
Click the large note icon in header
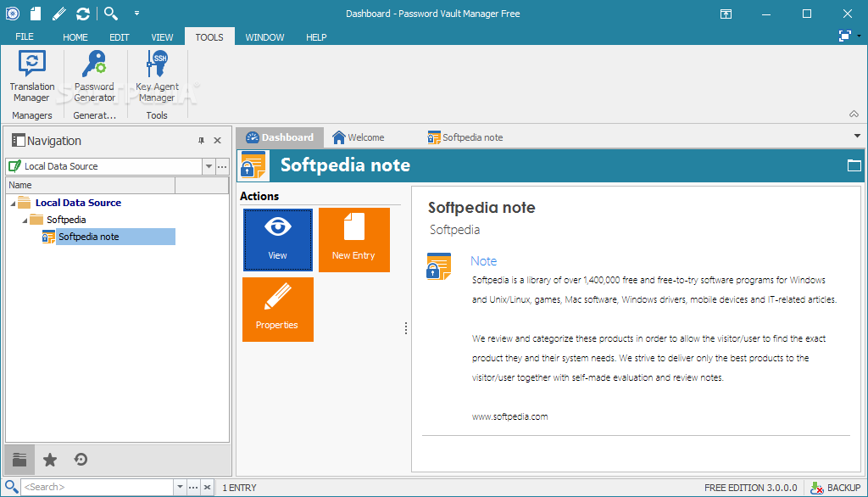pyautogui.click(x=253, y=165)
